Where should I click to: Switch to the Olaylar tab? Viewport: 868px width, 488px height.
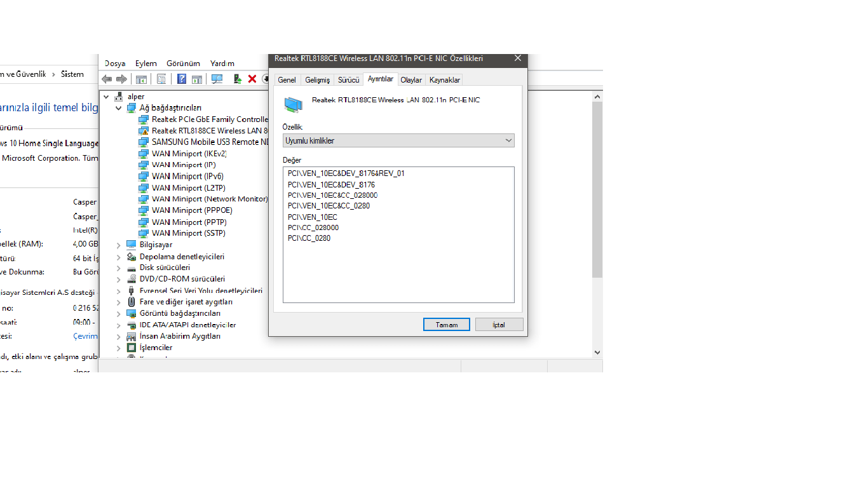pos(411,80)
